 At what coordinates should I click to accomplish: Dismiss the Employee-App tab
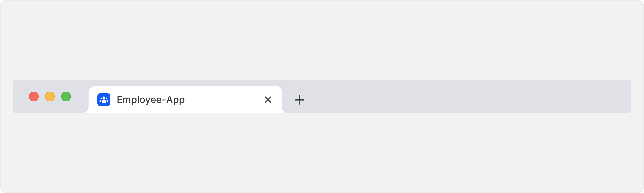(x=268, y=100)
